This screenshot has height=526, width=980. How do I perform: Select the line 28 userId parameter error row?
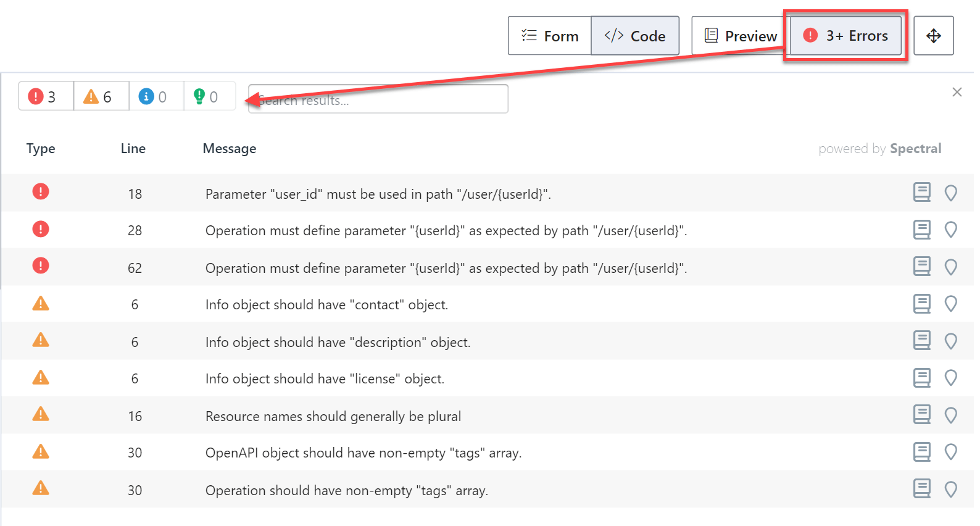pyautogui.click(x=446, y=230)
